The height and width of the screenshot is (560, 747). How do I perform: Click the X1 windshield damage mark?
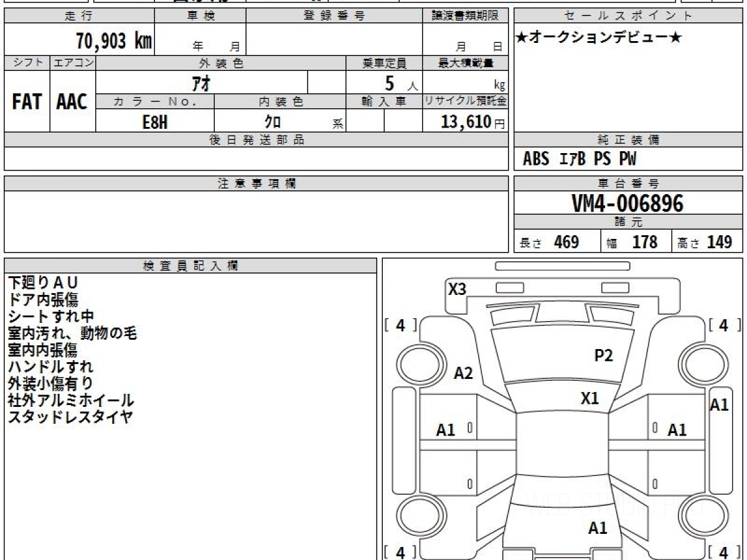[590, 399]
